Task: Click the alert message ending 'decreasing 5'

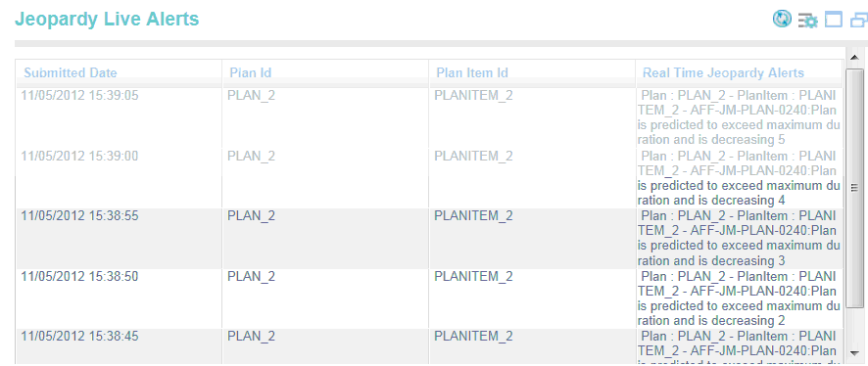Action: point(739,117)
